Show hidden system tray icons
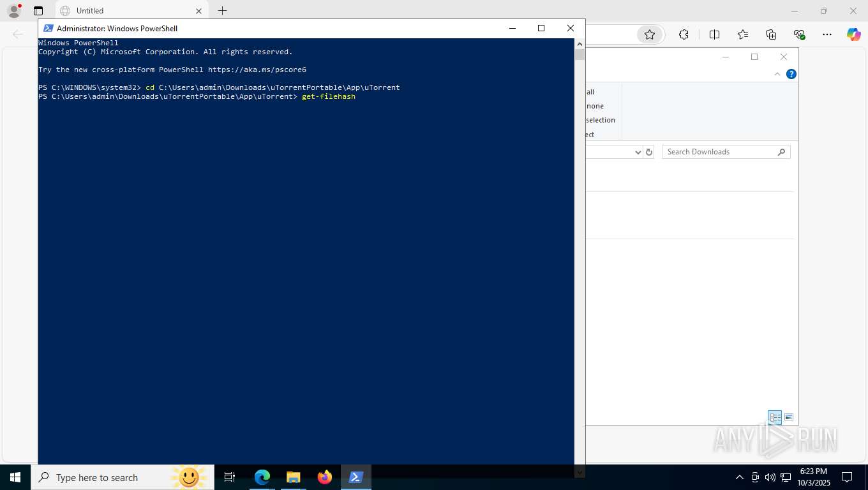This screenshot has width=868, height=490. [740, 477]
